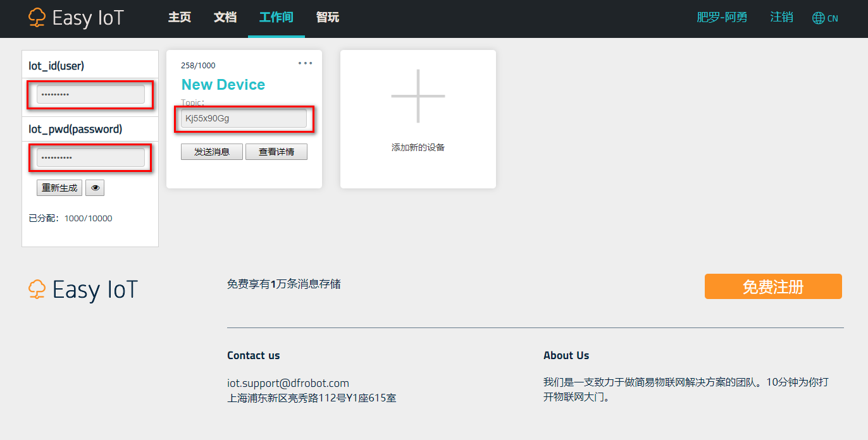This screenshot has height=440, width=868.
Task: Click the 258/1000 message count text
Action: [x=198, y=66]
